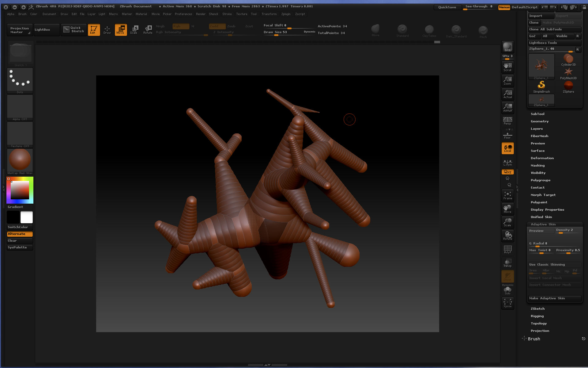588x368 pixels.
Task: Click the Frame view icon
Action: (507, 195)
